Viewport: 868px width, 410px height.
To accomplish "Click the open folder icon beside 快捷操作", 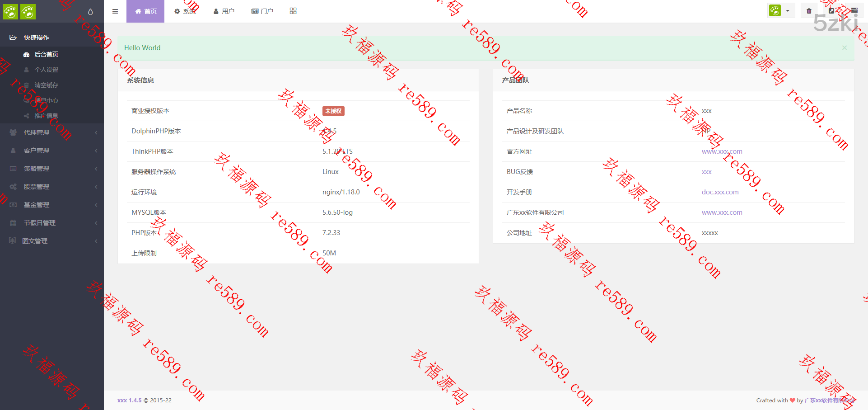I will [x=13, y=38].
